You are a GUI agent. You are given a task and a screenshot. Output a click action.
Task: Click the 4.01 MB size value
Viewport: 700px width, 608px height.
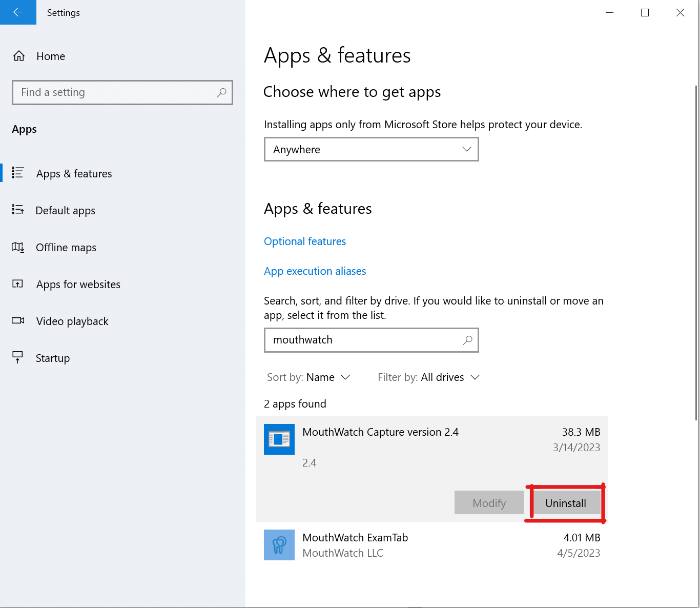tap(582, 538)
